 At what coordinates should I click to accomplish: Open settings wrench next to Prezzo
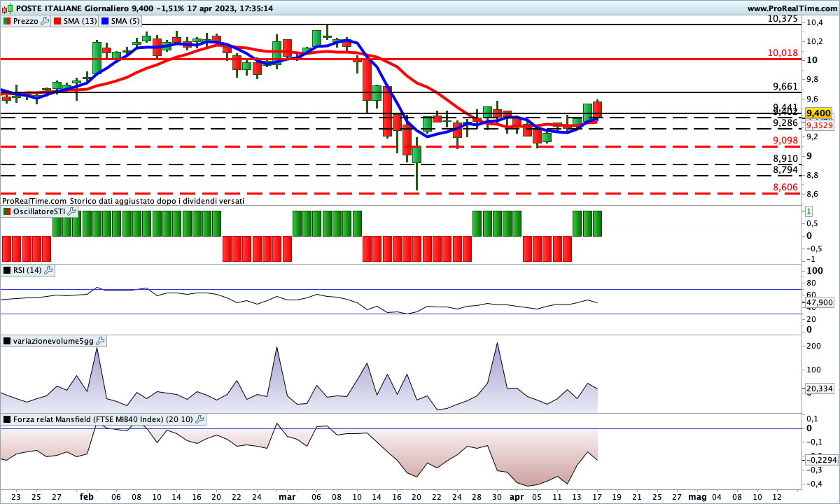point(45,21)
